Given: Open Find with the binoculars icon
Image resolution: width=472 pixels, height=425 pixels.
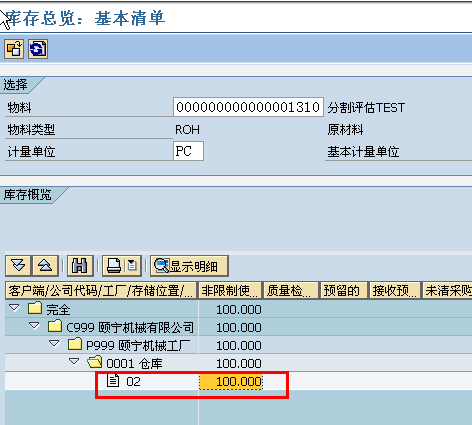Looking at the screenshot, I should click(80, 266).
